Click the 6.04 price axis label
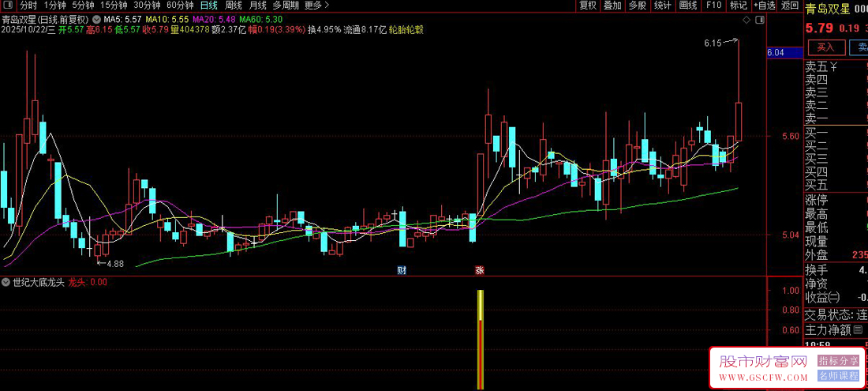The height and width of the screenshot is (391, 868). [776, 53]
